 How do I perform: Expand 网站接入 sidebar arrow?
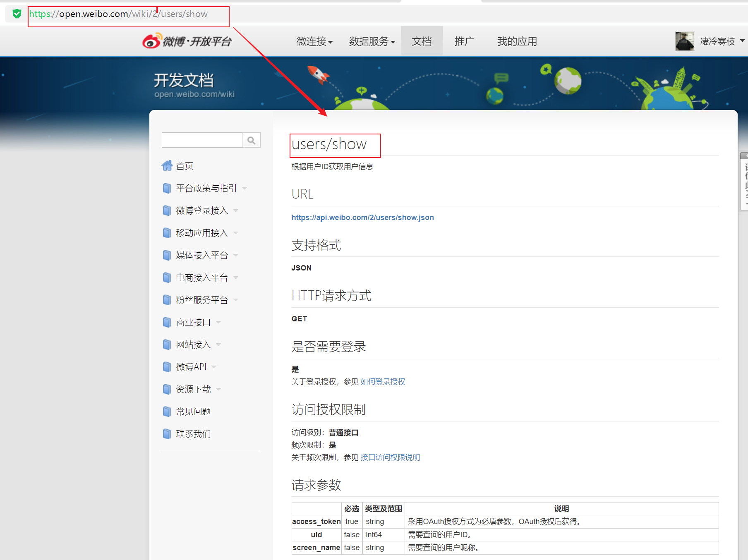(218, 345)
